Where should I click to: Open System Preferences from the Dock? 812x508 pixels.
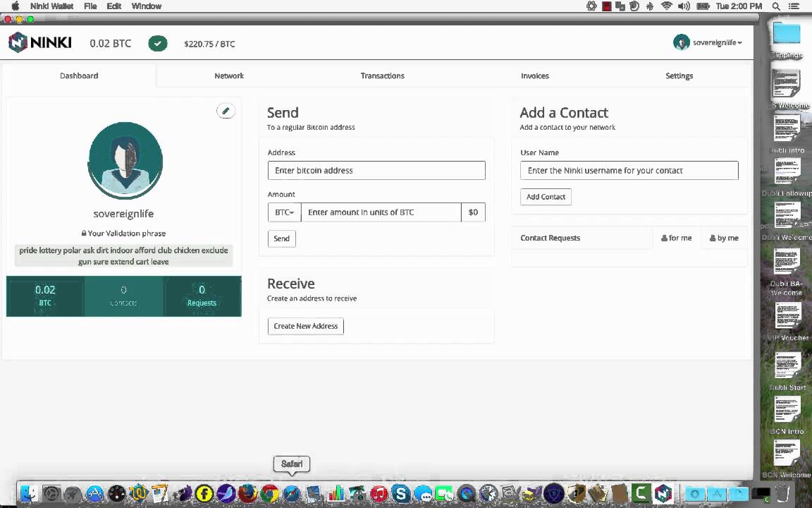[51, 493]
